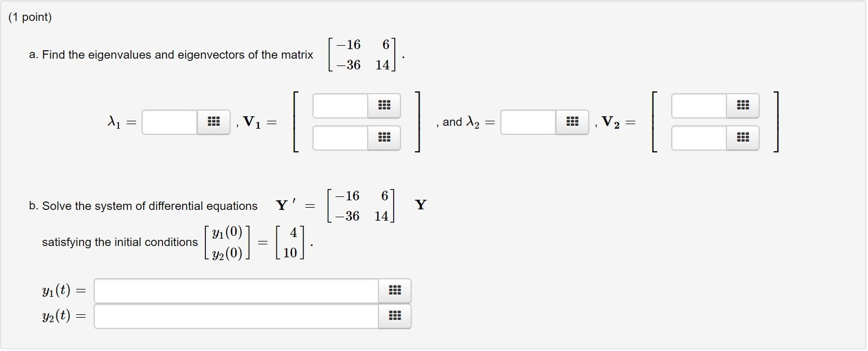Open the equation editor for λ2
This screenshot has height=351, width=868.
[571, 122]
